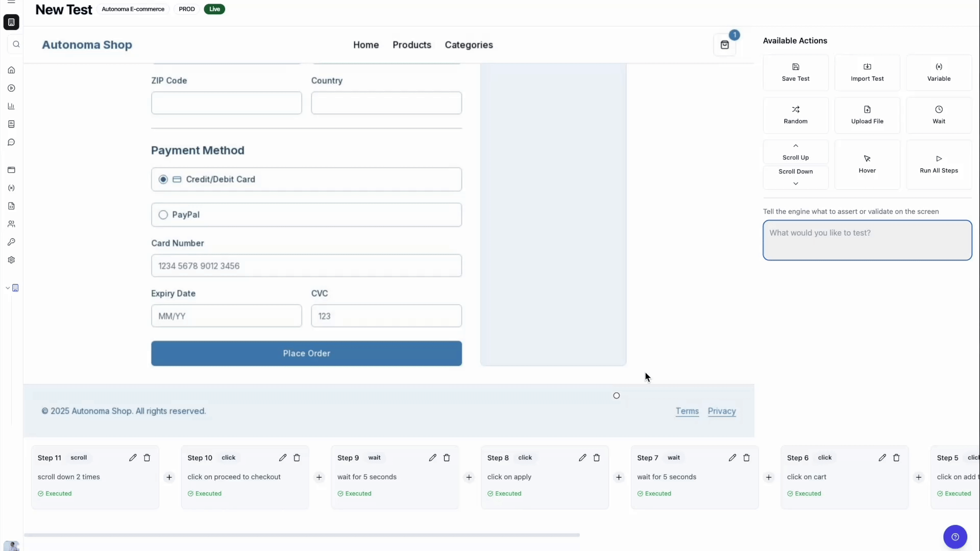Viewport: 980px width, 551px height.
Task: Open the Products nav item
Action: 411,45
